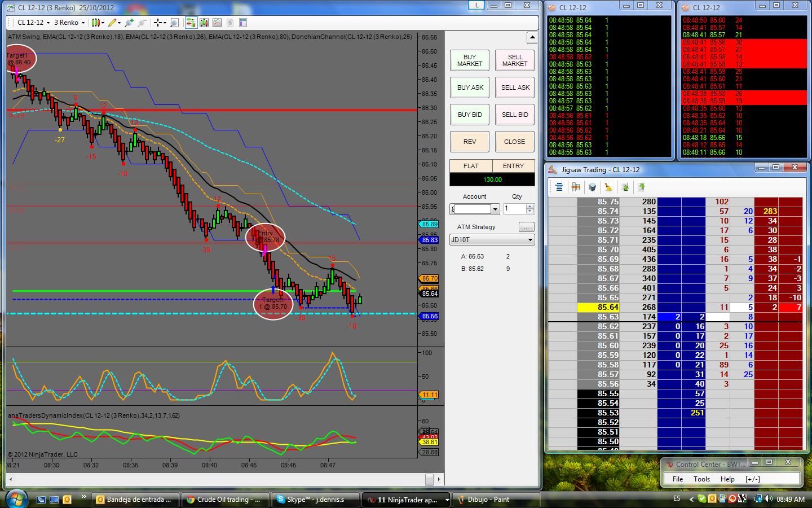This screenshot has width=812, height=508.
Task: Click the BUY MARKET button
Action: coord(470,60)
